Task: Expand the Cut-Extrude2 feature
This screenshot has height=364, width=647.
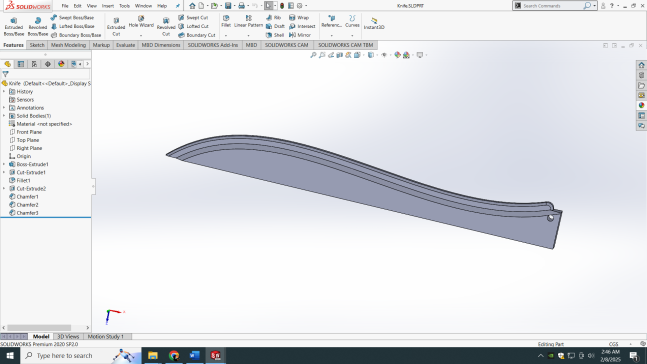Action: 4,189
